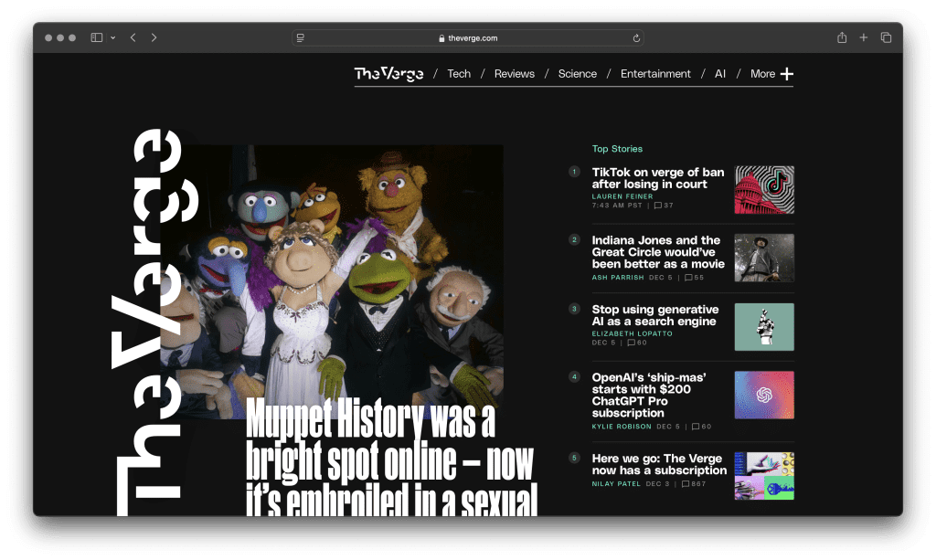Viewport: 936px width, 560px height.
Task: Go back with the back arrow
Action: (x=133, y=37)
